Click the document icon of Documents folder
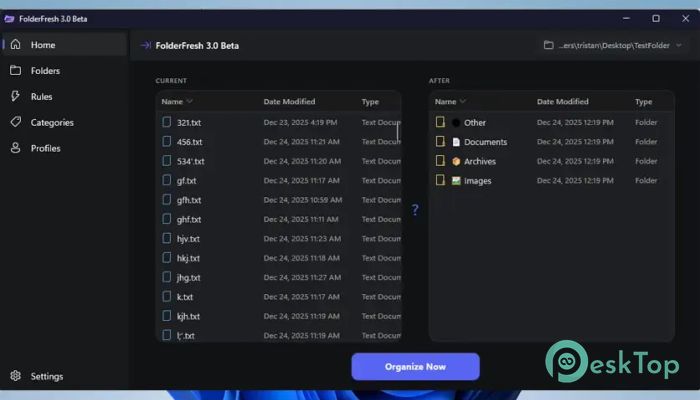The height and width of the screenshot is (400, 700). click(x=456, y=142)
